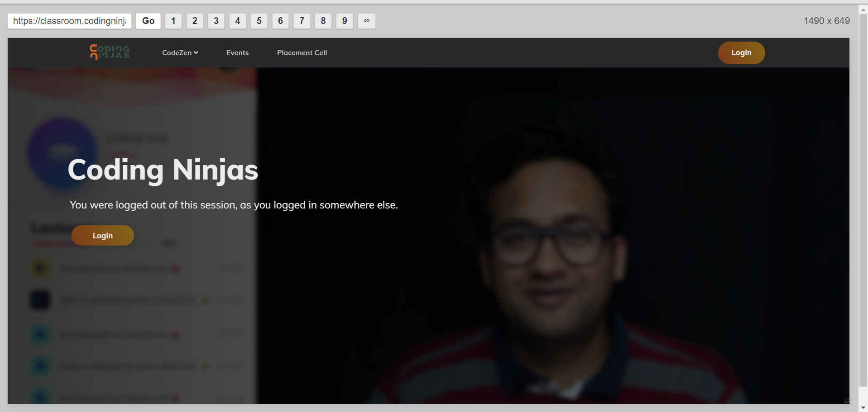Select preset button 8

tap(323, 21)
